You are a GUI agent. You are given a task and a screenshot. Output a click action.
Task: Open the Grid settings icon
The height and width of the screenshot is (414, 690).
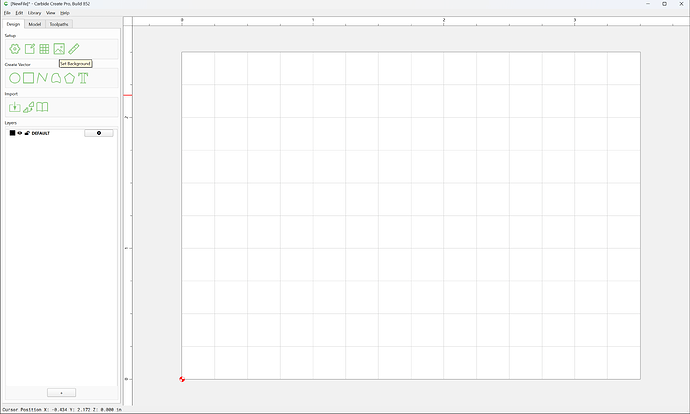tap(44, 49)
